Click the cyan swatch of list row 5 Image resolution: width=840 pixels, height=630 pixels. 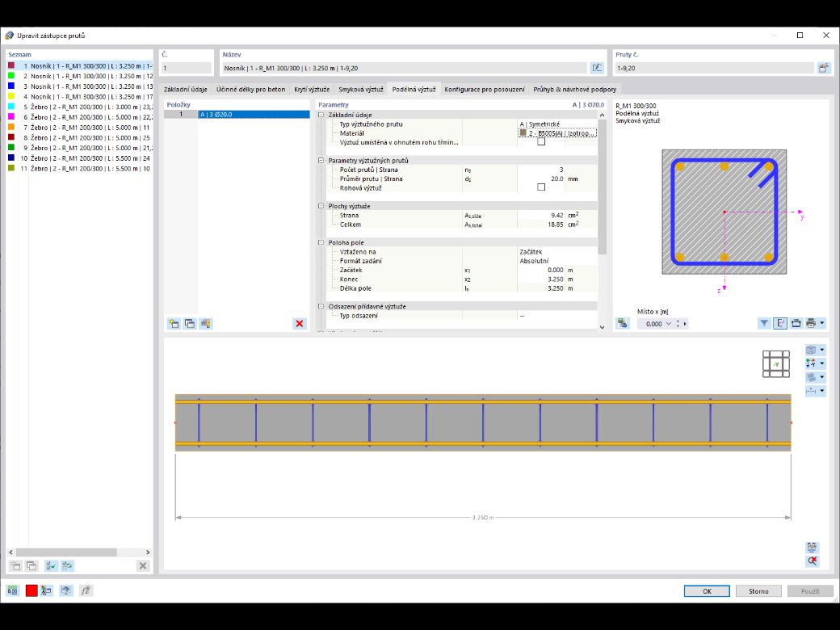click(x=11, y=107)
